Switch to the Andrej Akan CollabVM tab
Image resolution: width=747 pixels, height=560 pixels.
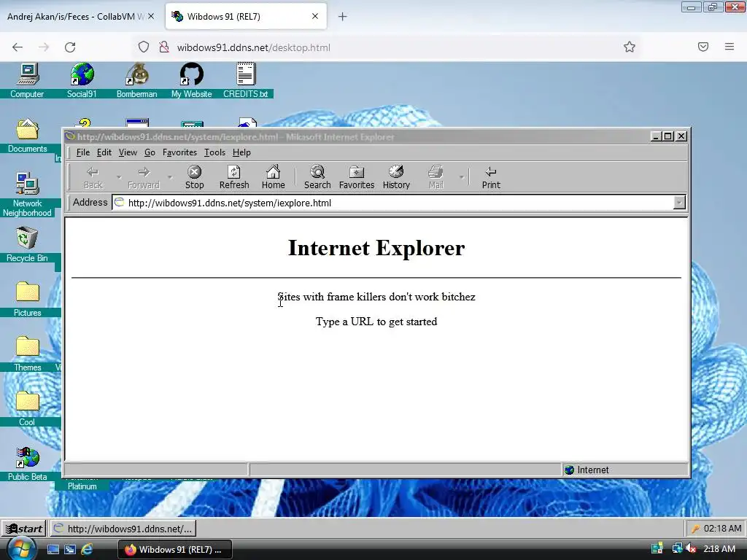point(76,17)
